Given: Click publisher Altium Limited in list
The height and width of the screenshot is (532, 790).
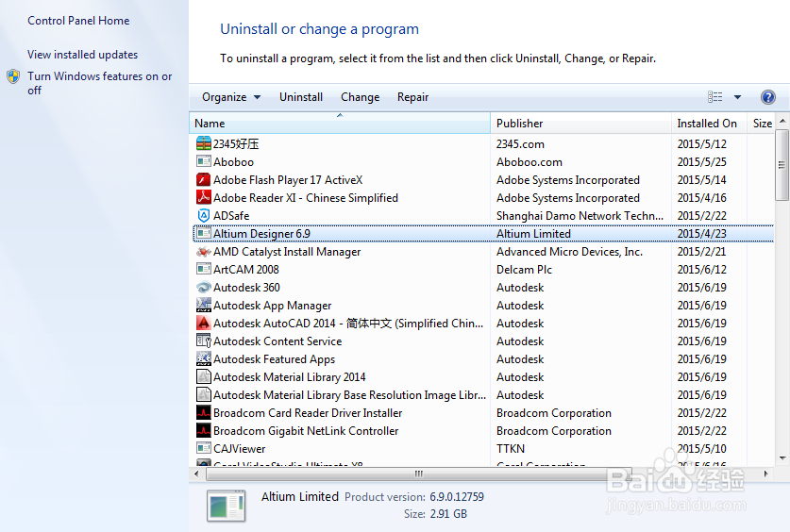Looking at the screenshot, I should click(533, 234).
